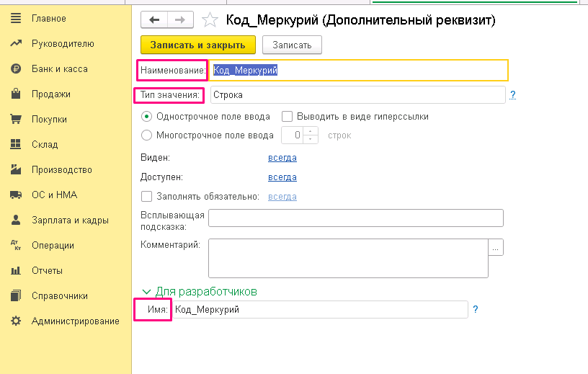Increase the строк count spinner
Viewport: 588px width, 374px height.
[x=310, y=131]
